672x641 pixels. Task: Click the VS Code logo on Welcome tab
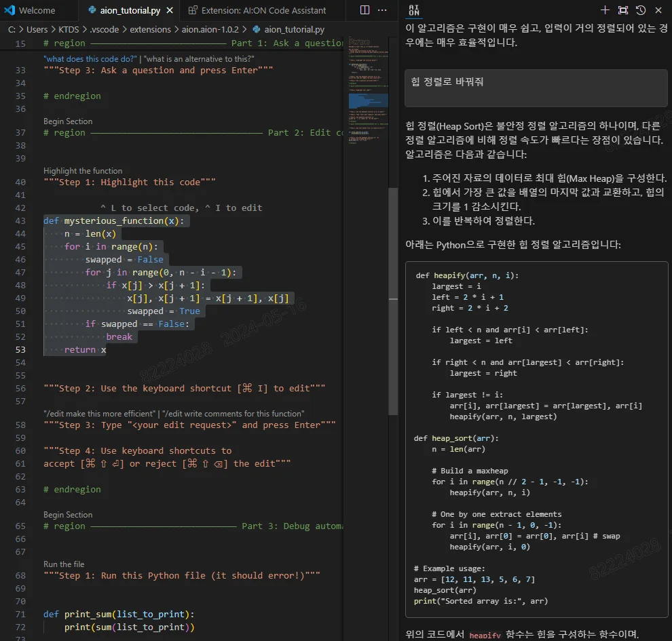[10, 10]
